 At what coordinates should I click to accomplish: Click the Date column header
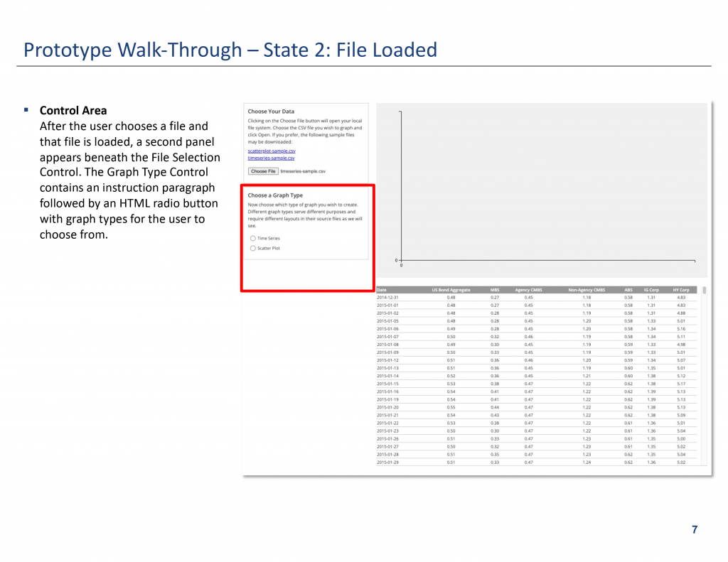(382, 290)
